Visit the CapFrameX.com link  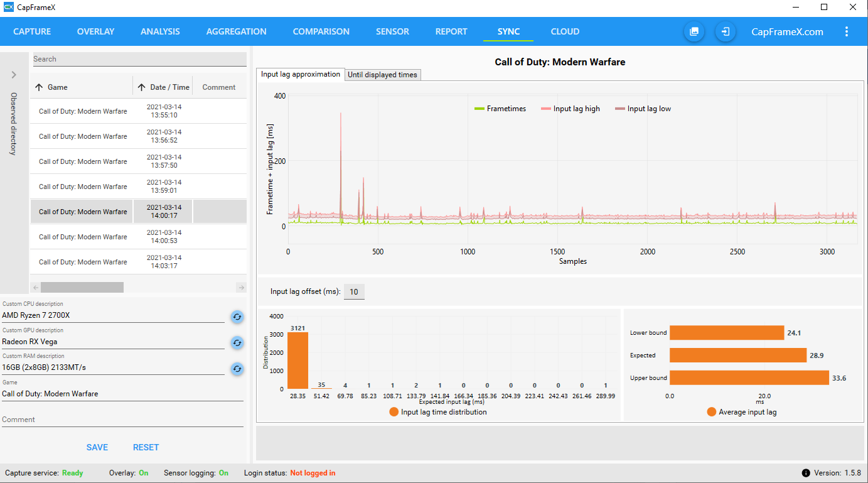coord(787,32)
